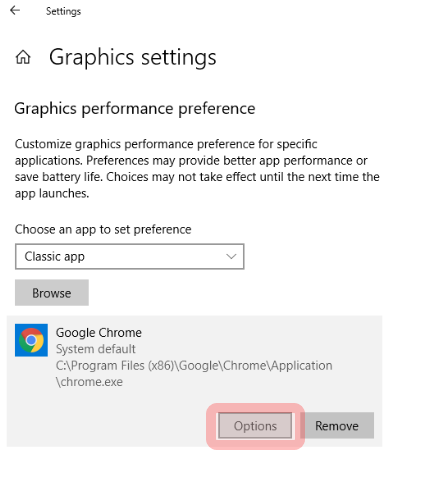The width and height of the screenshot is (433, 481).
Task: Click the Choose an app label
Action: 103,229
